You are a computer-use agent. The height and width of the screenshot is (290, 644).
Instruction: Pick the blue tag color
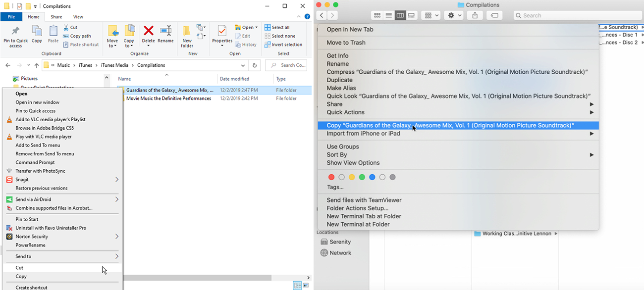tap(372, 177)
